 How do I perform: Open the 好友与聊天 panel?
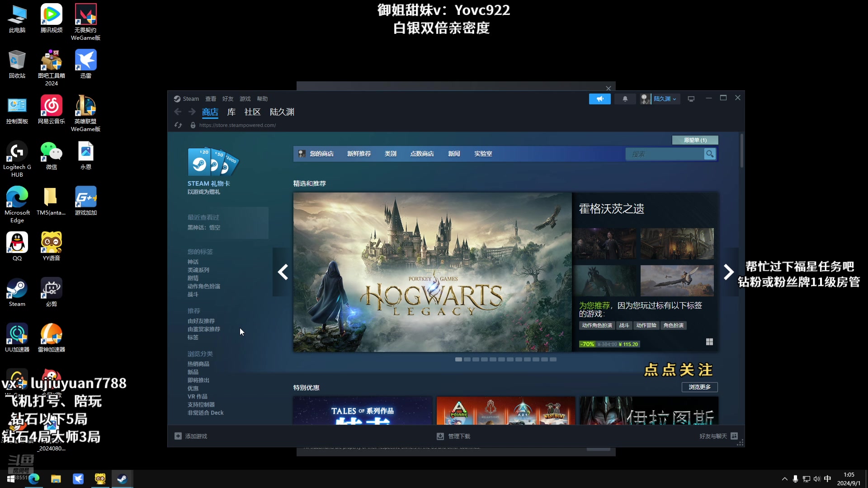click(x=718, y=436)
